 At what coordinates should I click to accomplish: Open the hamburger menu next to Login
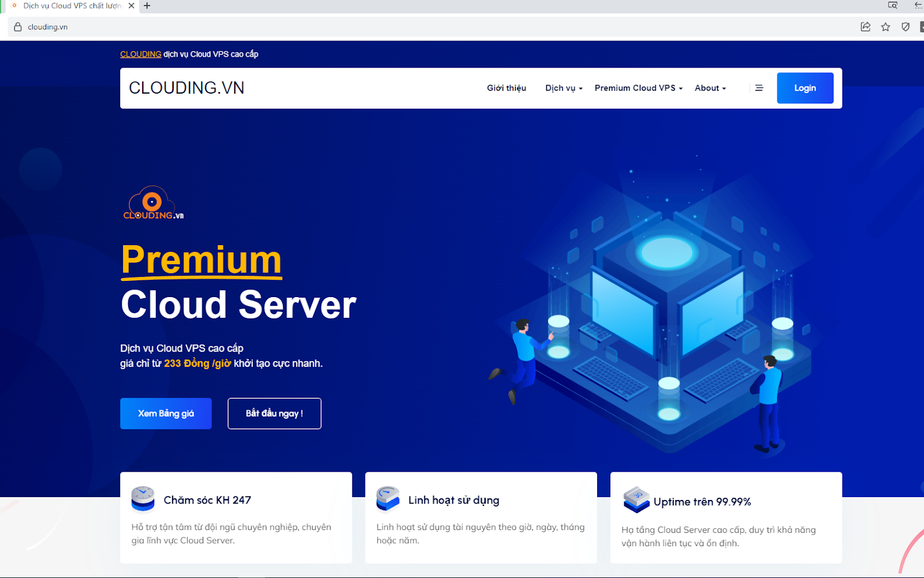click(759, 87)
